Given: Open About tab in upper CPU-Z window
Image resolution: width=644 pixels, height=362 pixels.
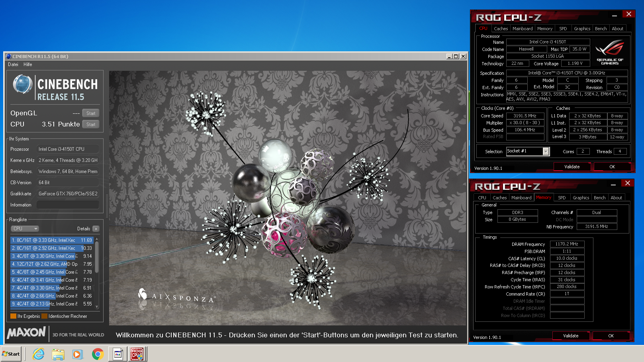Looking at the screenshot, I should (618, 29).
